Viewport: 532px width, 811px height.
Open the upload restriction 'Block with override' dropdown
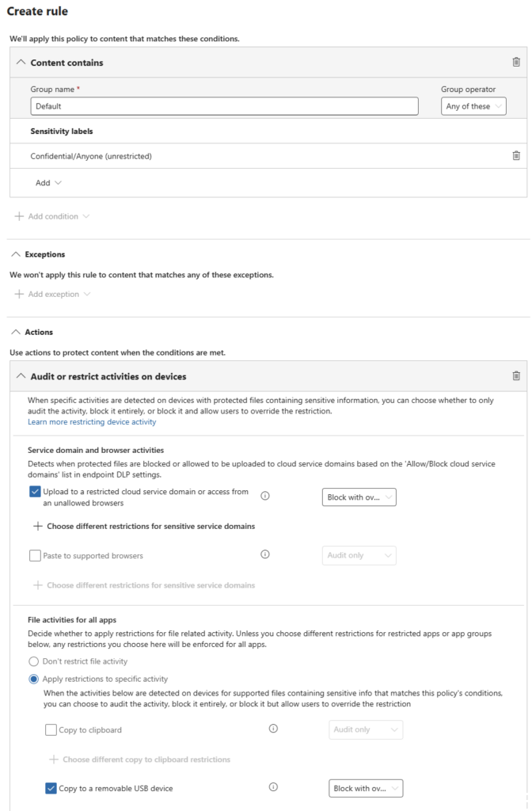(359, 497)
